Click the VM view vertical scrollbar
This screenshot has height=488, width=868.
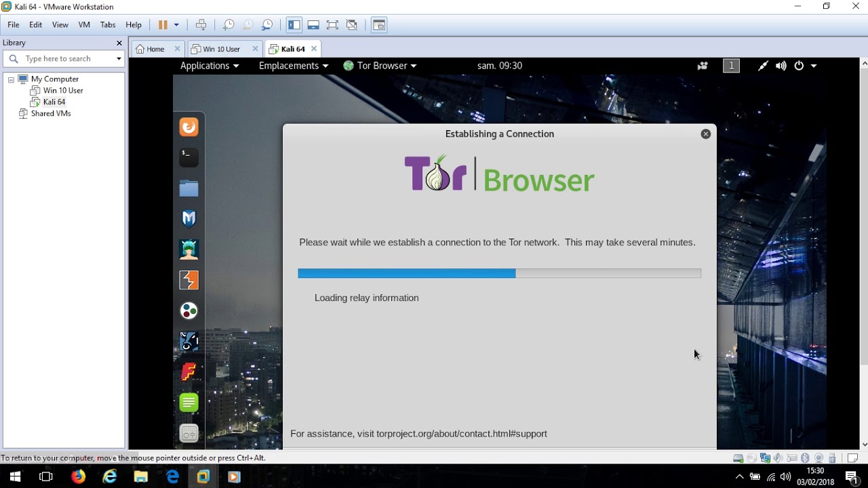(864, 252)
